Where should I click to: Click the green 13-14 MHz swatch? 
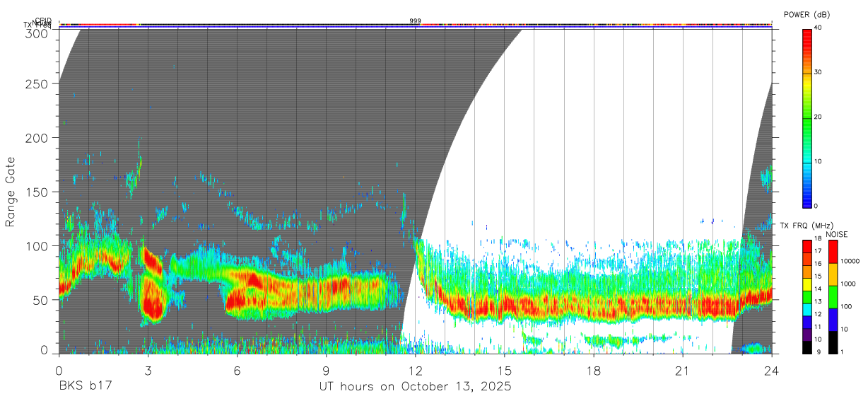pyautogui.click(x=807, y=297)
